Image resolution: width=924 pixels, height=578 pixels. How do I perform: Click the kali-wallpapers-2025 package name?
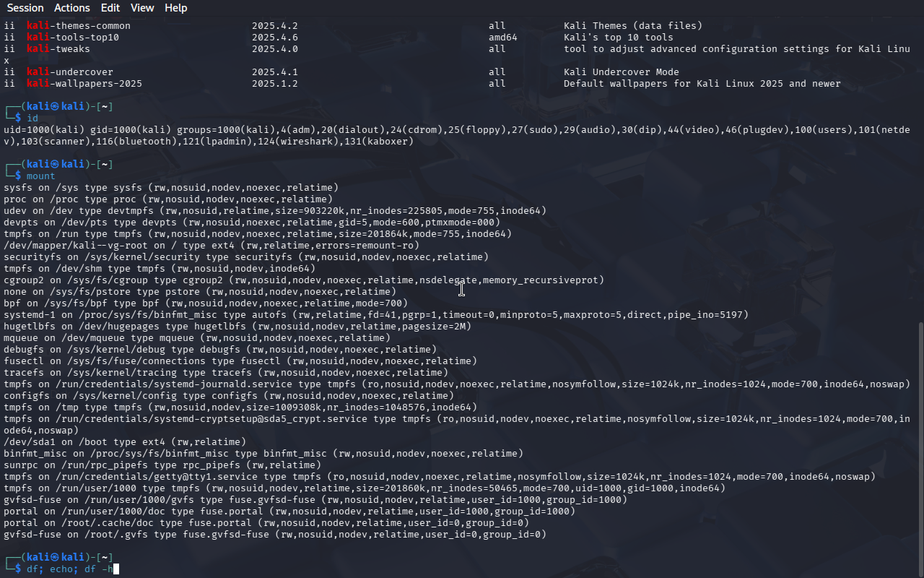click(84, 84)
